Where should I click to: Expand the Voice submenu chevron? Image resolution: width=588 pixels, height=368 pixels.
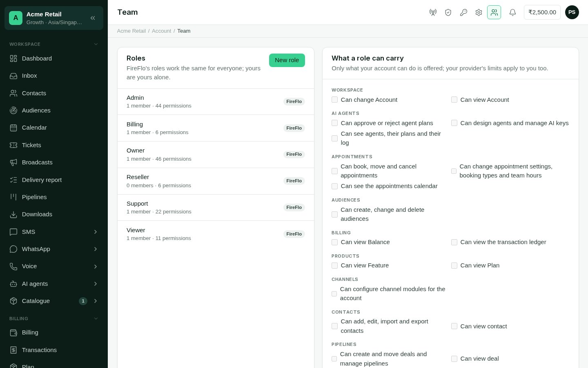[96, 267]
